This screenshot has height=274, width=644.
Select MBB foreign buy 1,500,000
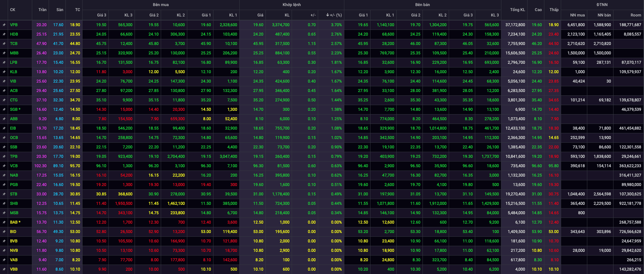[576, 53]
